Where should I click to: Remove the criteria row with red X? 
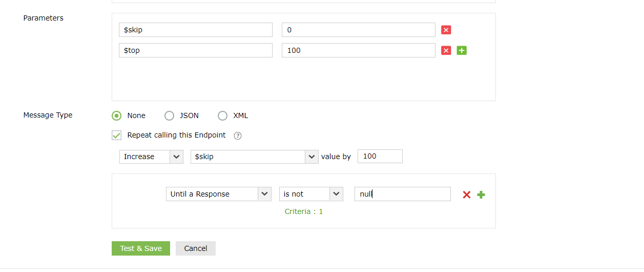point(466,195)
